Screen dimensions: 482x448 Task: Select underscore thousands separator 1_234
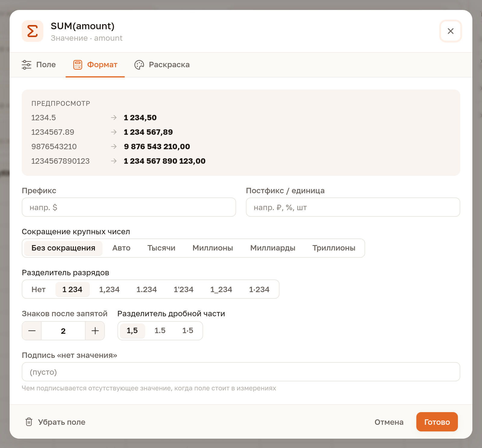tap(221, 289)
